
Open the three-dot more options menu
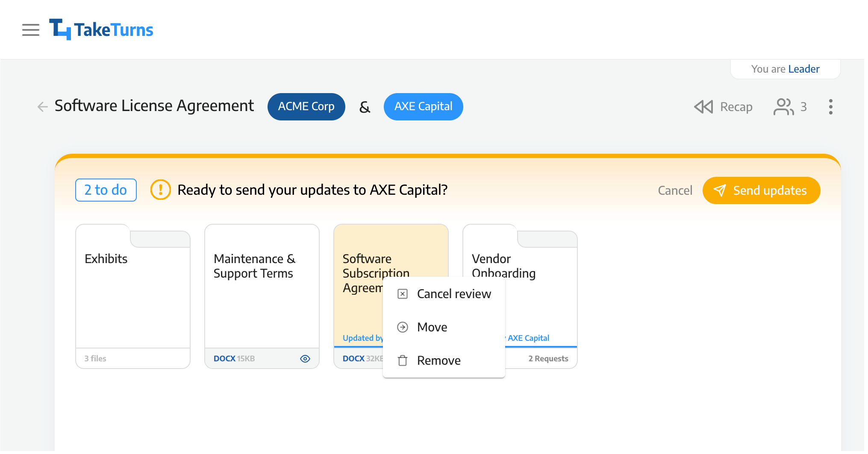pos(830,107)
